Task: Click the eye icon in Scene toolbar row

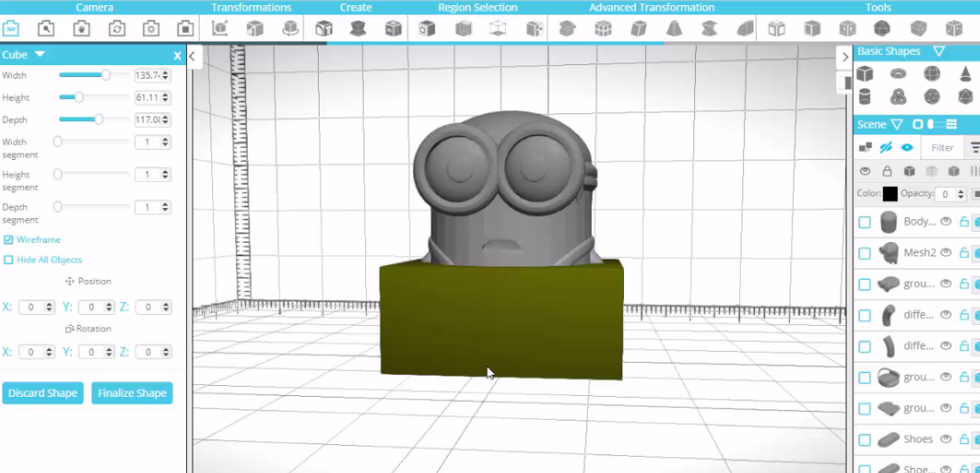Action: click(865, 171)
